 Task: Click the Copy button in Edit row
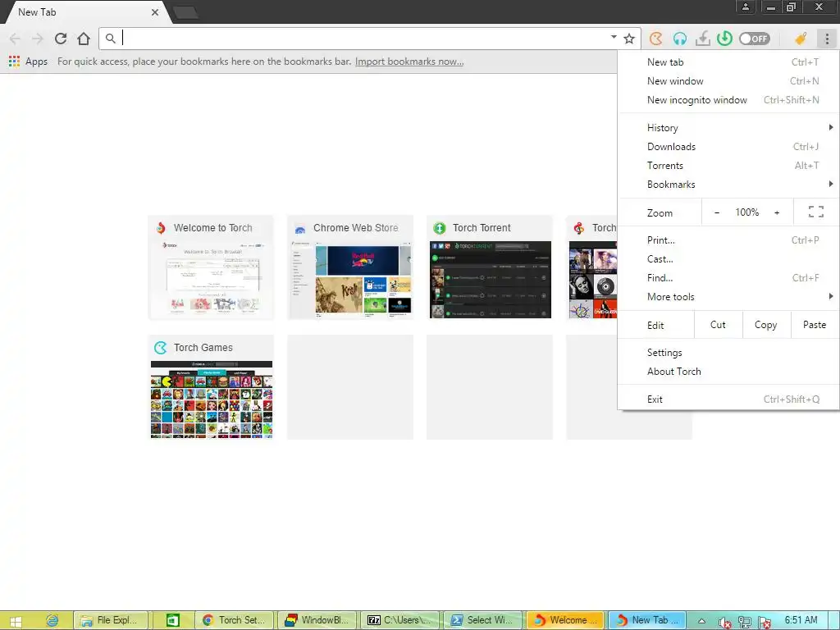click(x=765, y=325)
